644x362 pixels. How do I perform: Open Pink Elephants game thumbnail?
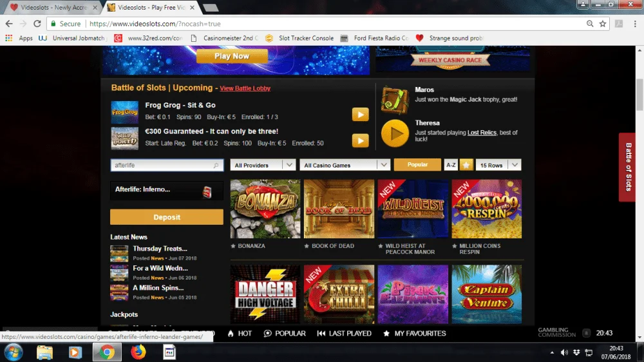pyautogui.click(x=413, y=294)
